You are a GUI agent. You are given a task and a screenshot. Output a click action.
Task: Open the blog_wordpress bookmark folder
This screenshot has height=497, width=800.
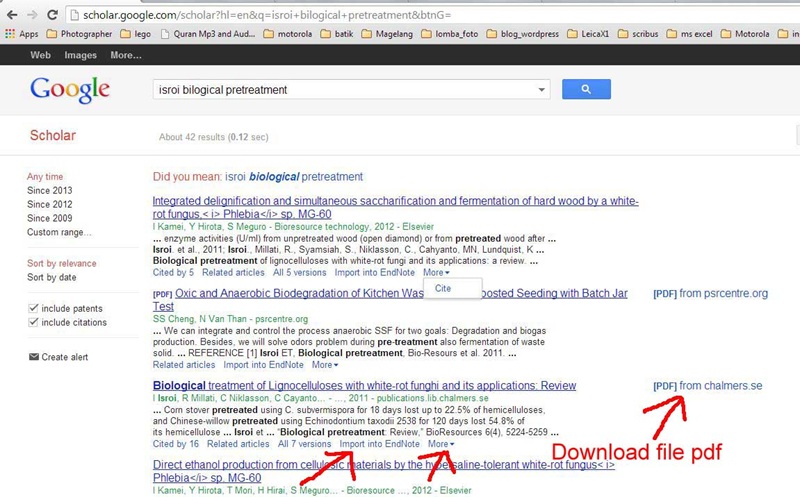point(523,34)
